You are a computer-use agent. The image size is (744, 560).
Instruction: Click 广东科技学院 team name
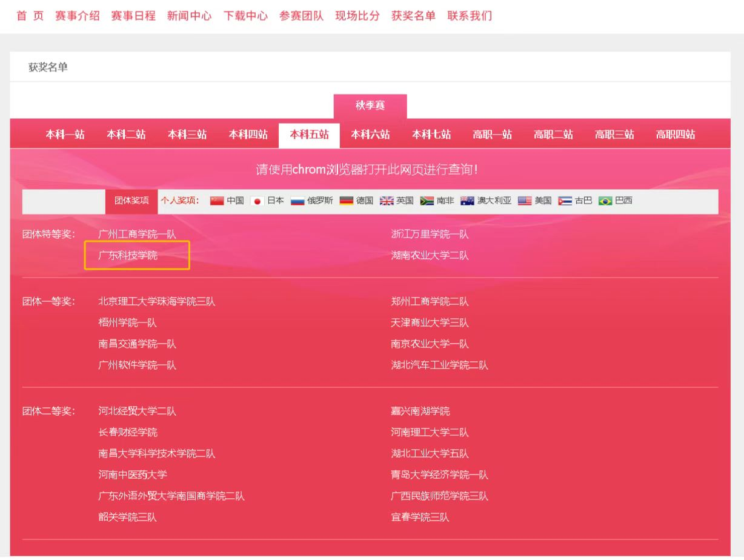(x=128, y=256)
